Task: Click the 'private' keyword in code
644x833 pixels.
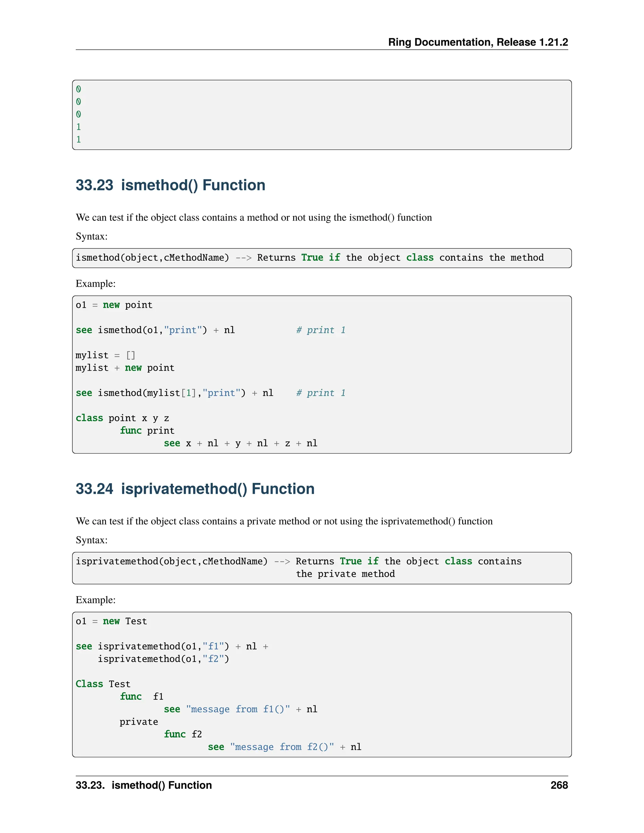Action: tap(138, 722)
